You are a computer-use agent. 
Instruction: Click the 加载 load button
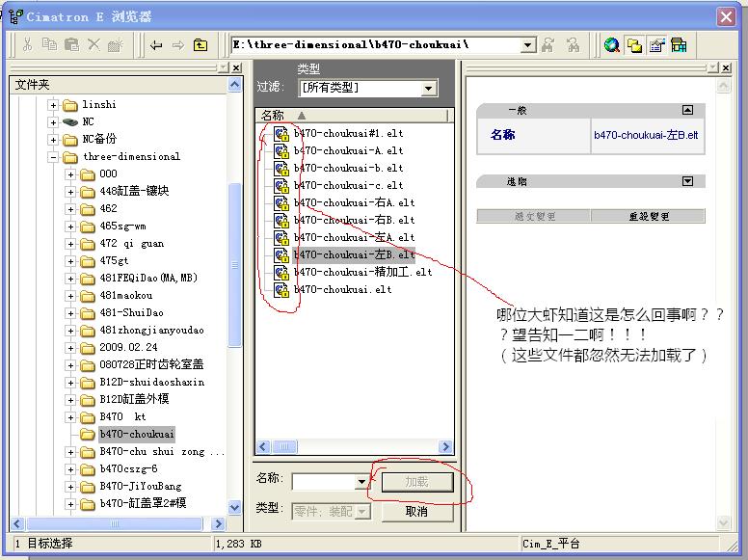tap(417, 482)
